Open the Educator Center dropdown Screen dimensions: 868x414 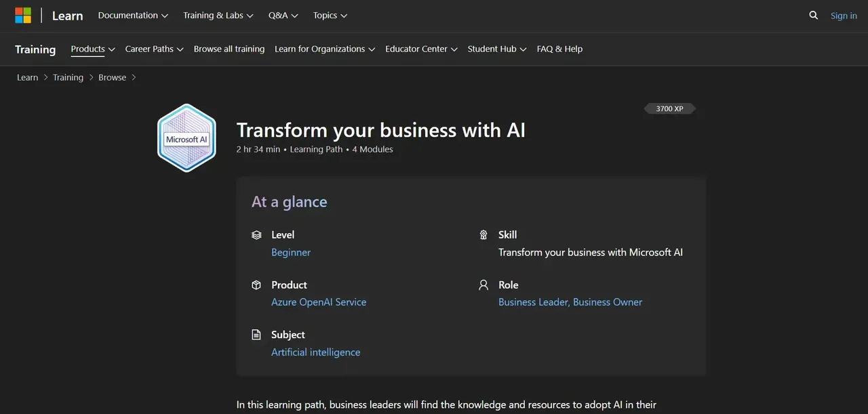tap(421, 49)
